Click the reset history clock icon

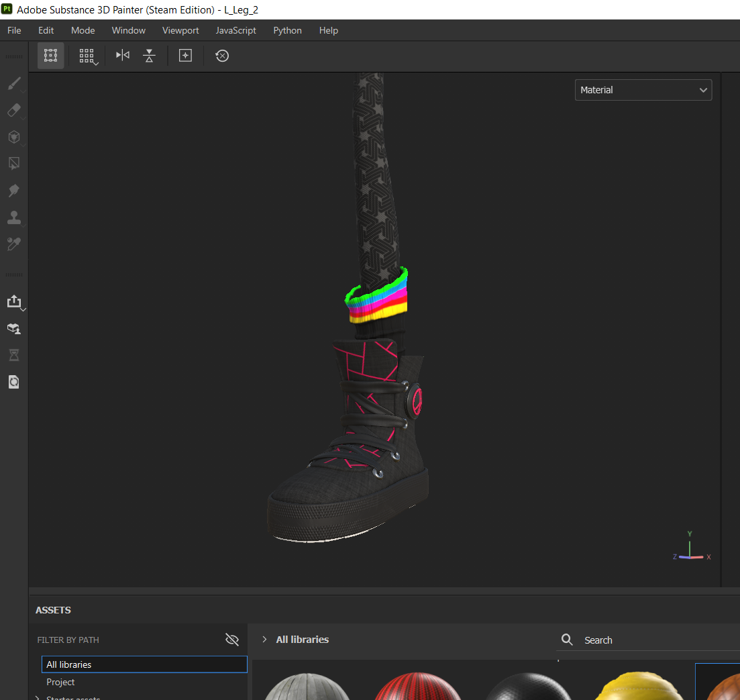pyautogui.click(x=222, y=56)
